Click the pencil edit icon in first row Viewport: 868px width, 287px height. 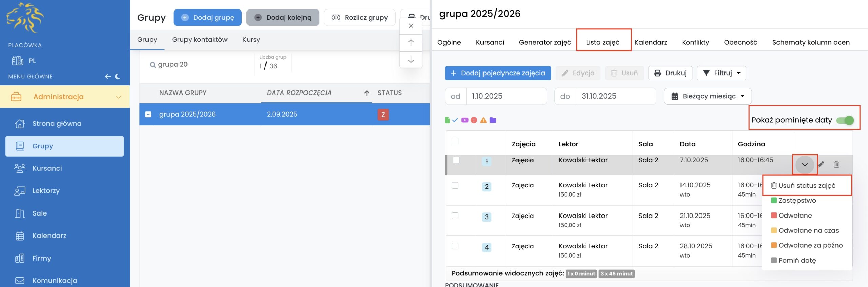tap(821, 164)
